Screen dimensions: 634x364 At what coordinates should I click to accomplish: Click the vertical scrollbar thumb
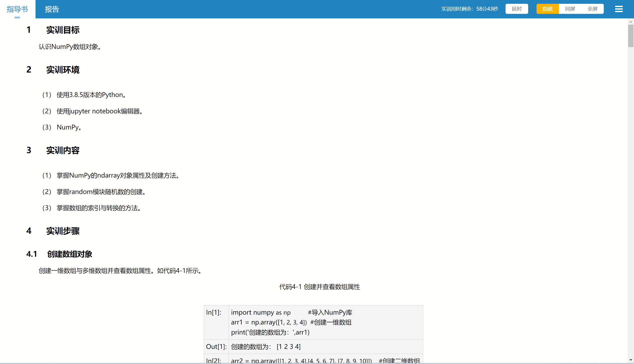pyautogui.click(x=631, y=36)
